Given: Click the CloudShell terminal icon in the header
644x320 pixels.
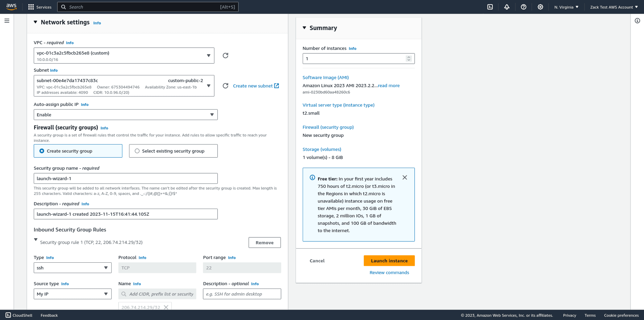Looking at the screenshot, I should point(490,7).
